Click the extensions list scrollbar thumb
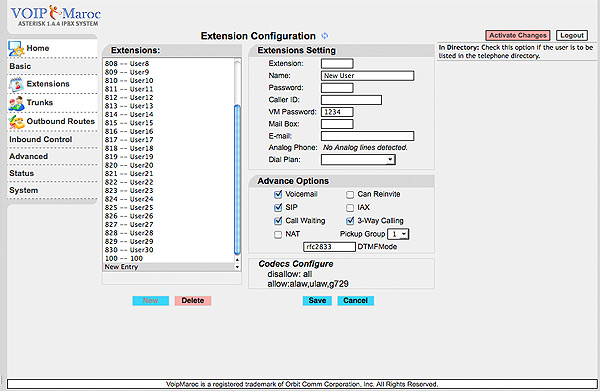This screenshot has height=391, width=600. [237, 180]
